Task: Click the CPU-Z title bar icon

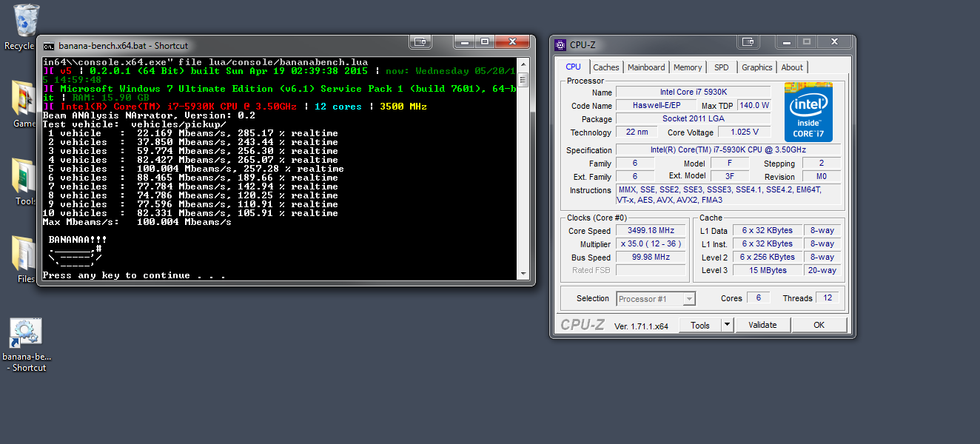Action: click(560, 45)
